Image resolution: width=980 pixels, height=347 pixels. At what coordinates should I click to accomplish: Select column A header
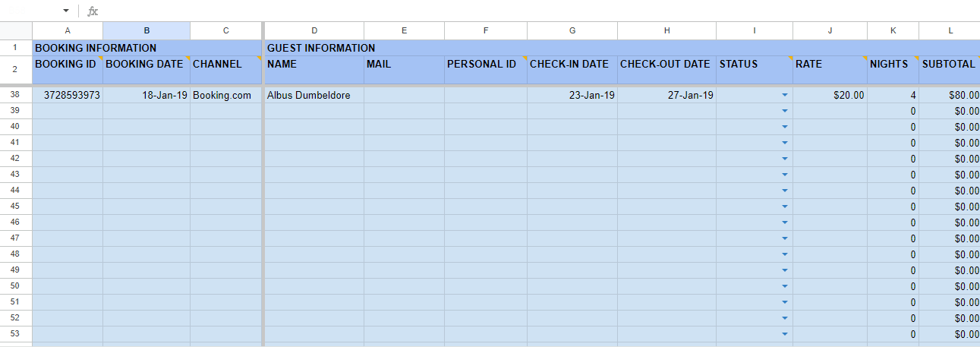(68, 30)
